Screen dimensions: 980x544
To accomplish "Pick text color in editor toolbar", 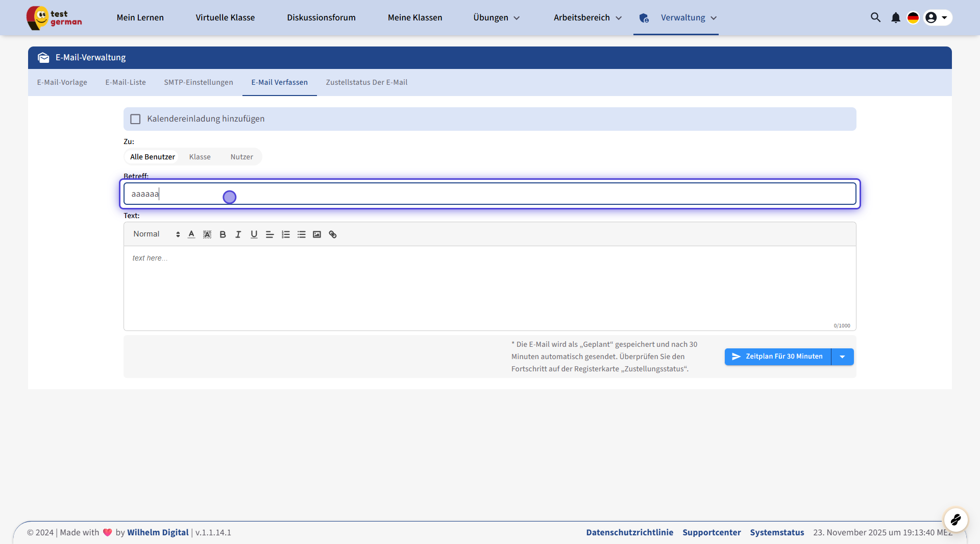I will point(191,234).
